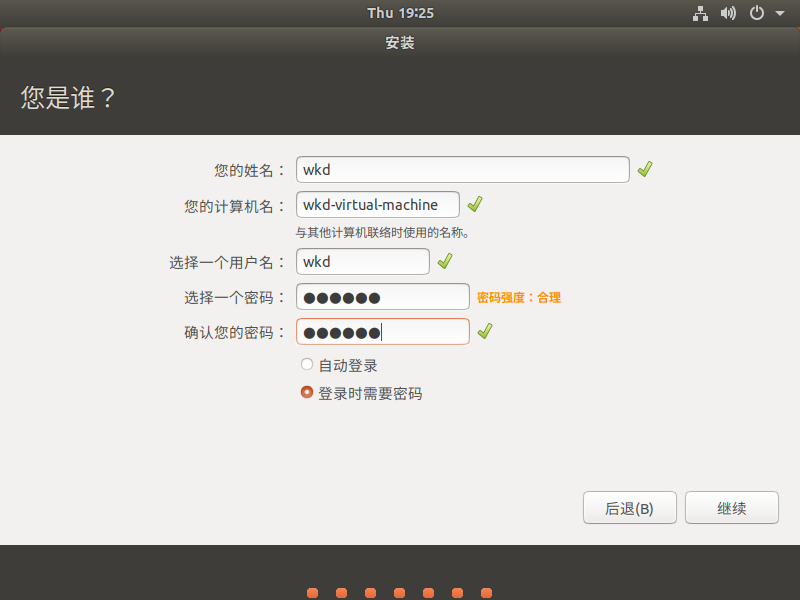The image size is (800, 600).
Task: Click the 选择一个用户名 label
Action: (x=226, y=262)
